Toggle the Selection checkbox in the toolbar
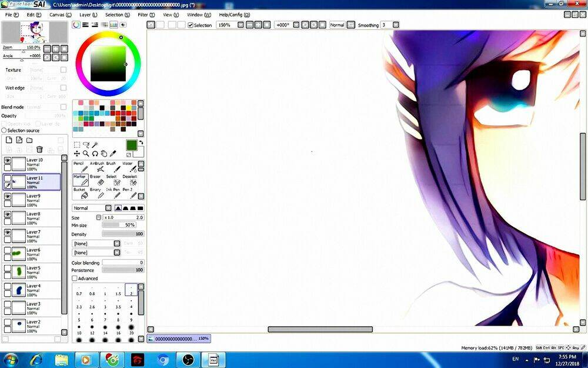This screenshot has width=588, height=368. (191, 25)
